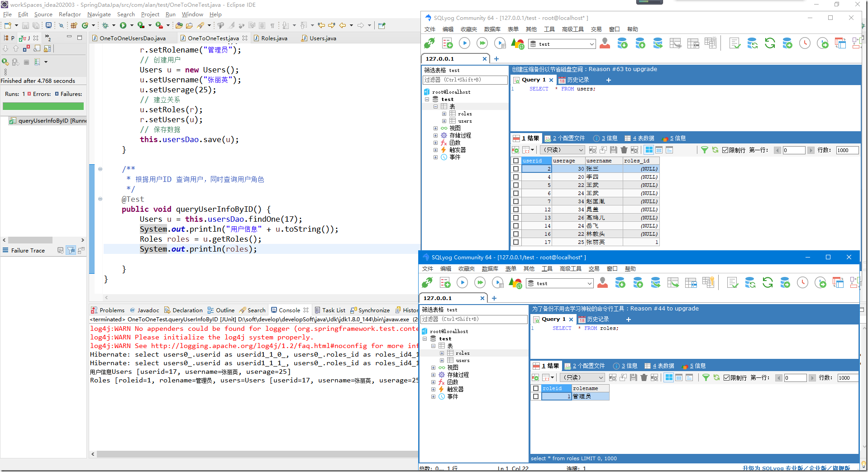Check row checkbox for userid 17

pos(515,242)
